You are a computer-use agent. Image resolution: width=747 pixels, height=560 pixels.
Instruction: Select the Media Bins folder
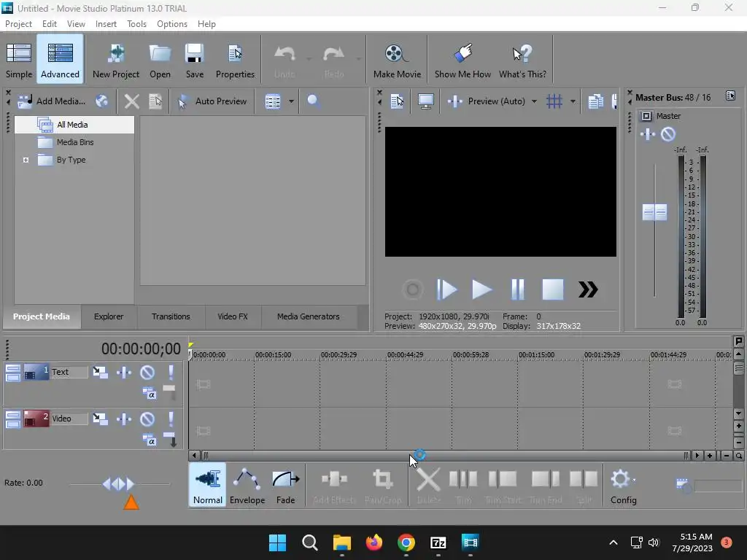[74, 142]
